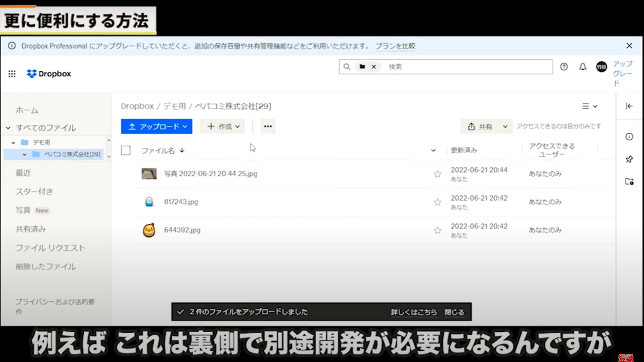Image resolution: width=644 pixels, height=362 pixels.
Task: Open the プランを比較 link
Action: tap(395, 46)
